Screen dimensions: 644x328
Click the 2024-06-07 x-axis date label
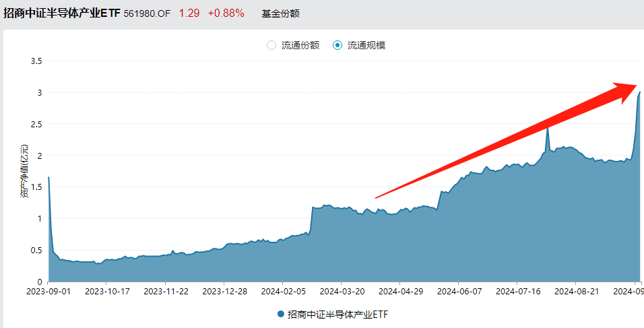pos(458,292)
